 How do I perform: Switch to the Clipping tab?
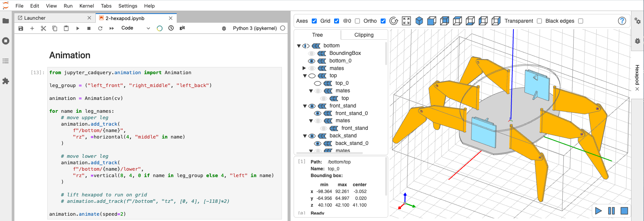(x=364, y=35)
